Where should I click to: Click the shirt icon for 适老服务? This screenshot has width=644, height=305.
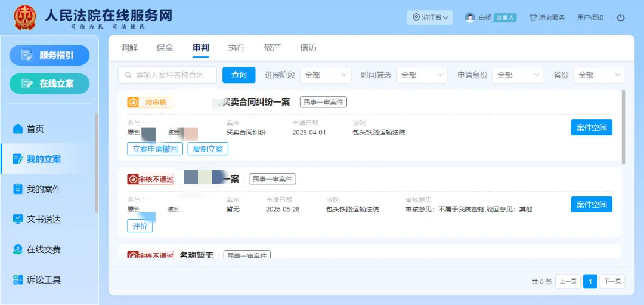pos(533,18)
